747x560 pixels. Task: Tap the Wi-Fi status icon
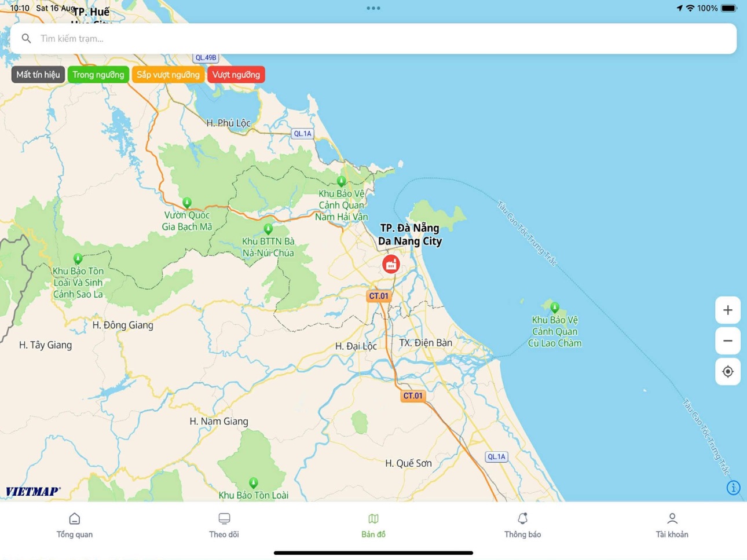coord(690,8)
